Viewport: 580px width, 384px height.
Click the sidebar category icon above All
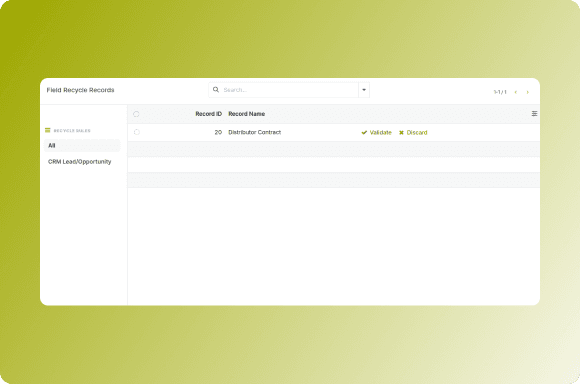pos(48,130)
